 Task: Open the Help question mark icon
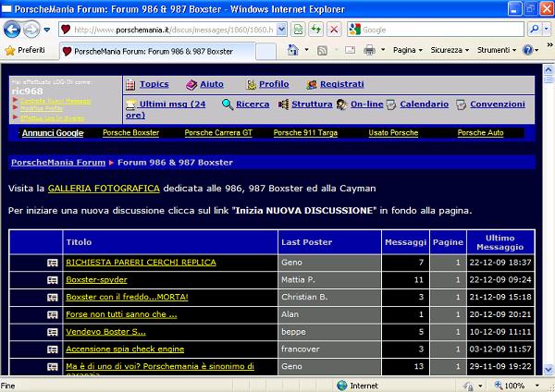point(528,50)
